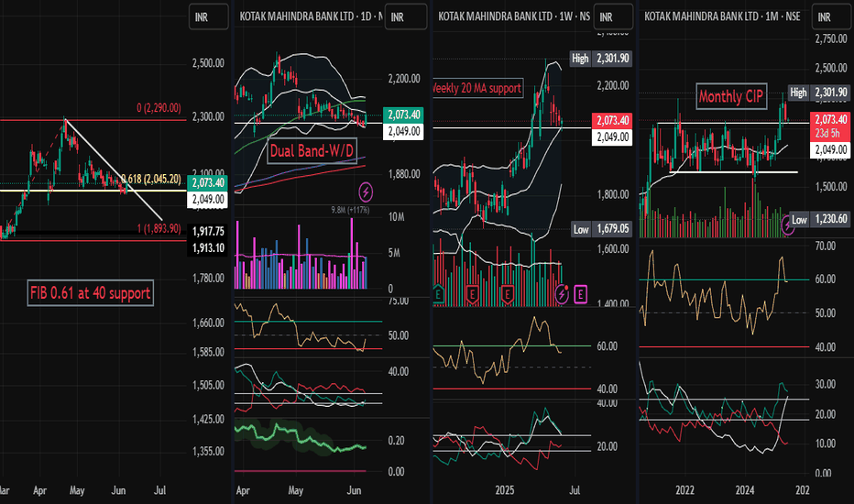Click the 'May' date on the 1D chart time axis
The image size is (854, 504).
point(295,490)
